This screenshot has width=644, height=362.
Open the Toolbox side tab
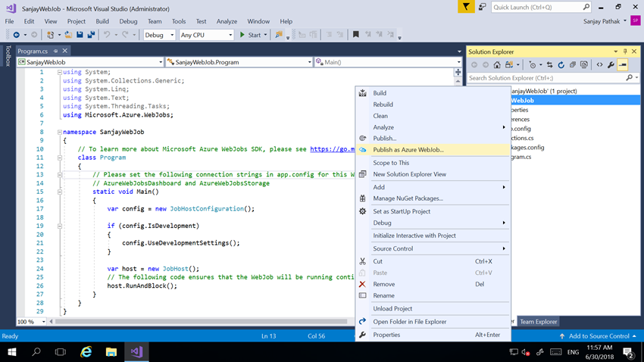coord(8,56)
